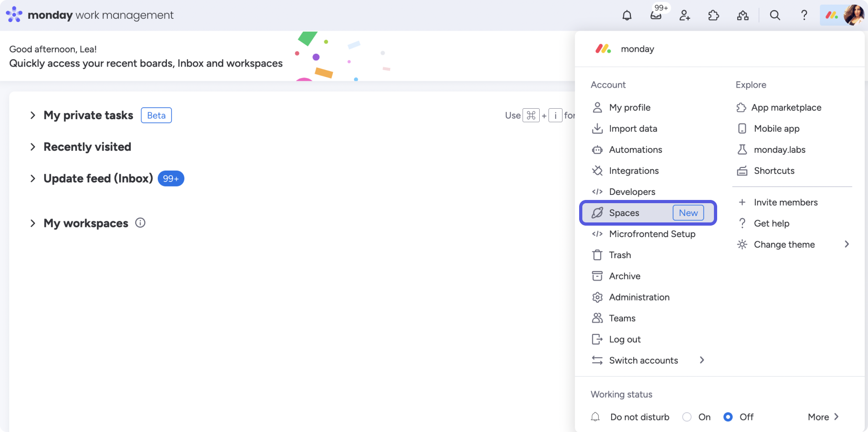Open the Switch accounts submenu arrow

[702, 360]
